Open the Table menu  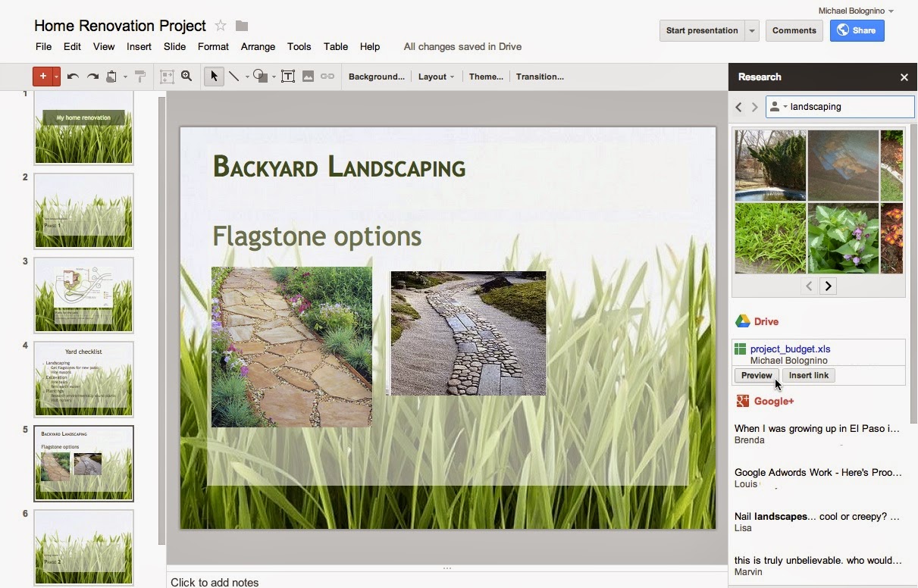pos(336,46)
